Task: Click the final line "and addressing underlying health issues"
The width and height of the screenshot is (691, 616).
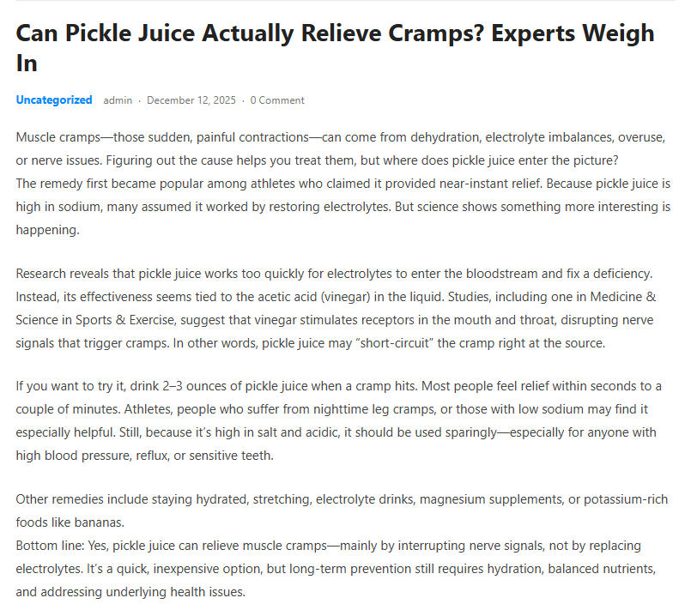Action: (130, 592)
